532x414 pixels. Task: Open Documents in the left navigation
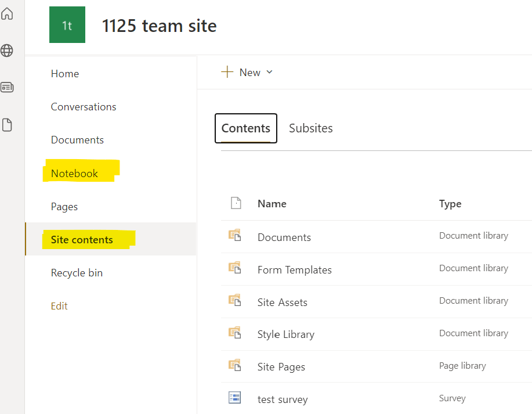[77, 140]
